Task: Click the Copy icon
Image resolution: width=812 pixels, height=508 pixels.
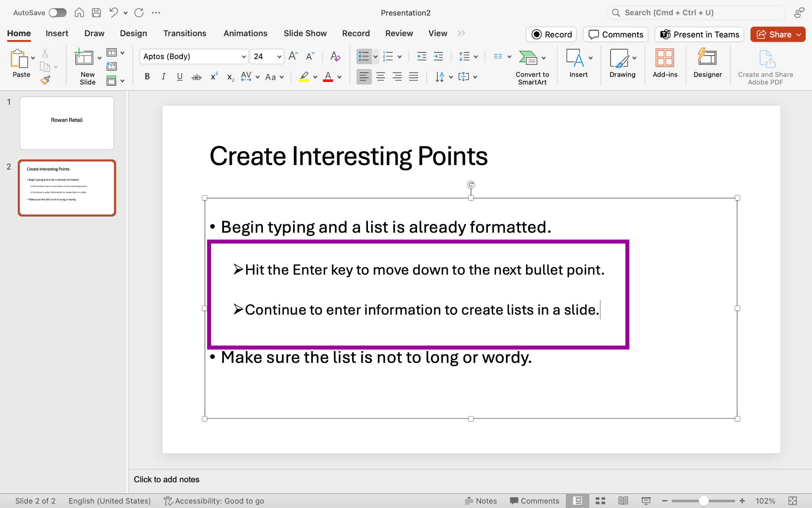Action: click(45, 67)
